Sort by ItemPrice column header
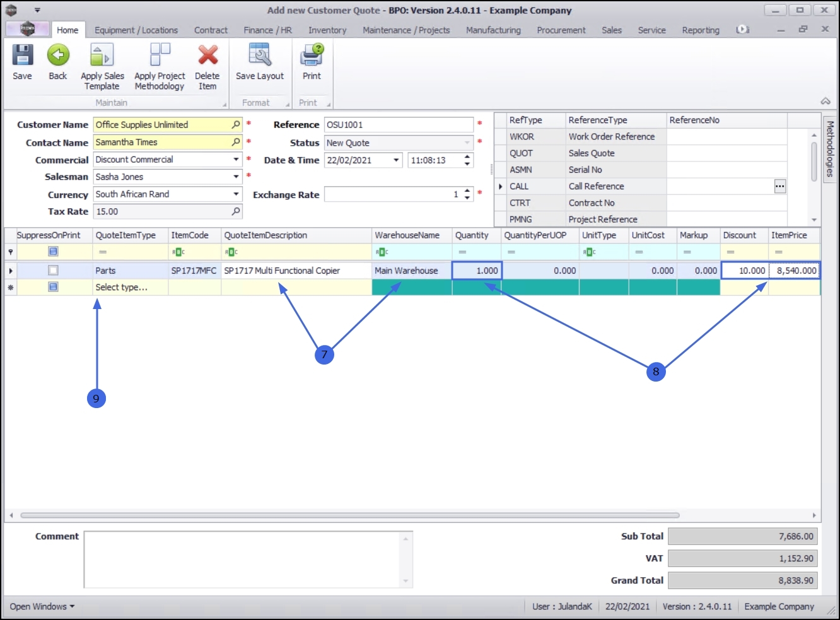The height and width of the screenshot is (620, 840). (x=794, y=235)
